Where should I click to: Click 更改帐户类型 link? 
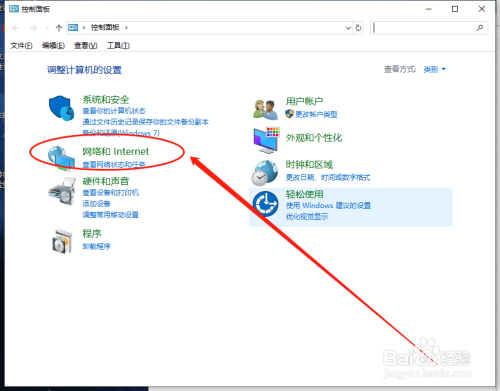(x=316, y=114)
